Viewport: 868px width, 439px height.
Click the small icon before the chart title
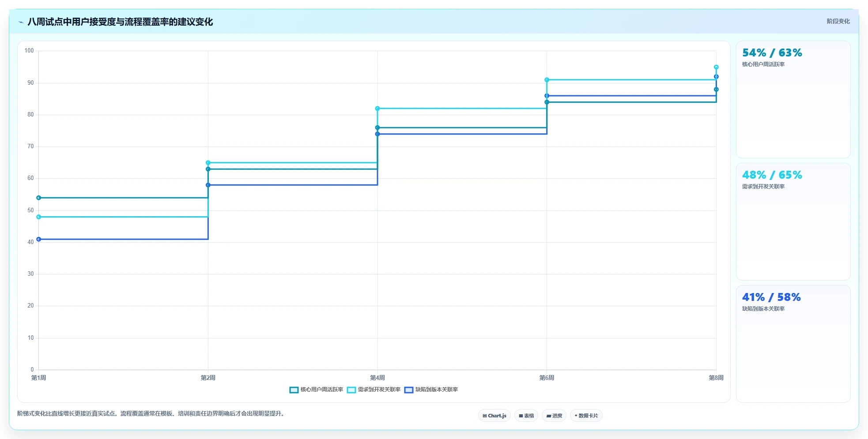21,22
